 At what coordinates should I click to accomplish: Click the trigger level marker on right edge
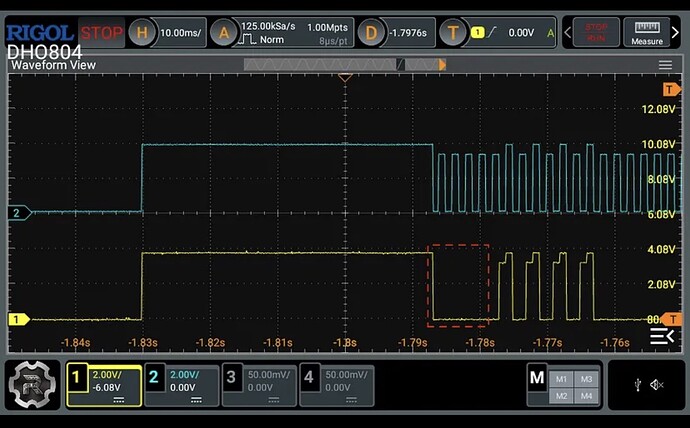point(671,319)
